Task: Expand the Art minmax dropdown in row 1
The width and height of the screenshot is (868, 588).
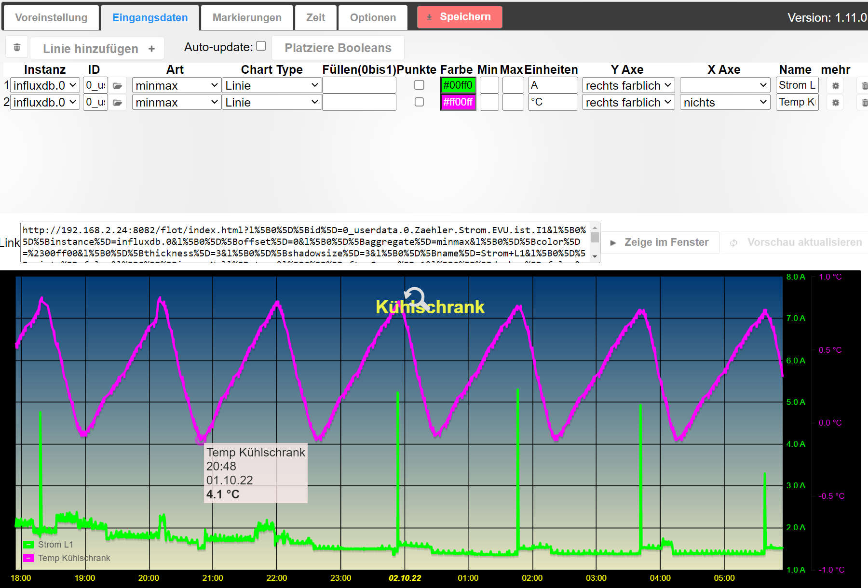Action: coord(176,86)
